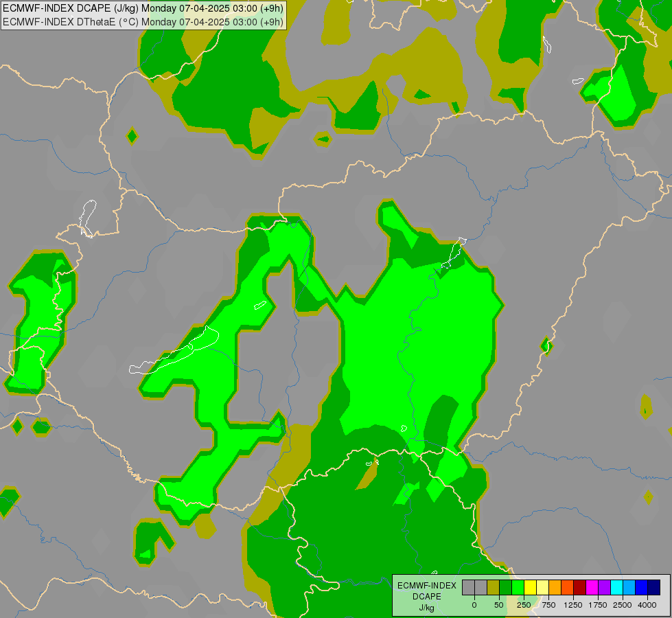Click the gray swatch left of the 0 tick
This screenshot has width=672, height=618.
[468, 587]
